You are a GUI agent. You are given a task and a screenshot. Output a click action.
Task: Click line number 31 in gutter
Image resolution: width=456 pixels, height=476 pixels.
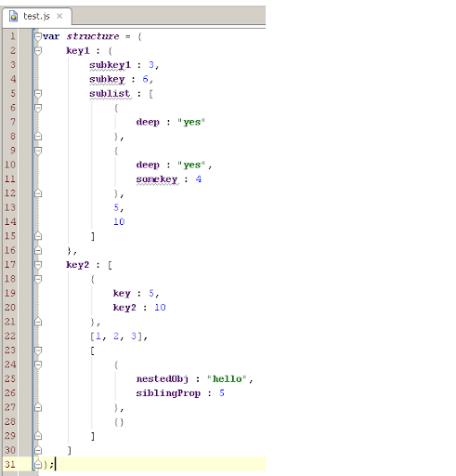point(9,464)
